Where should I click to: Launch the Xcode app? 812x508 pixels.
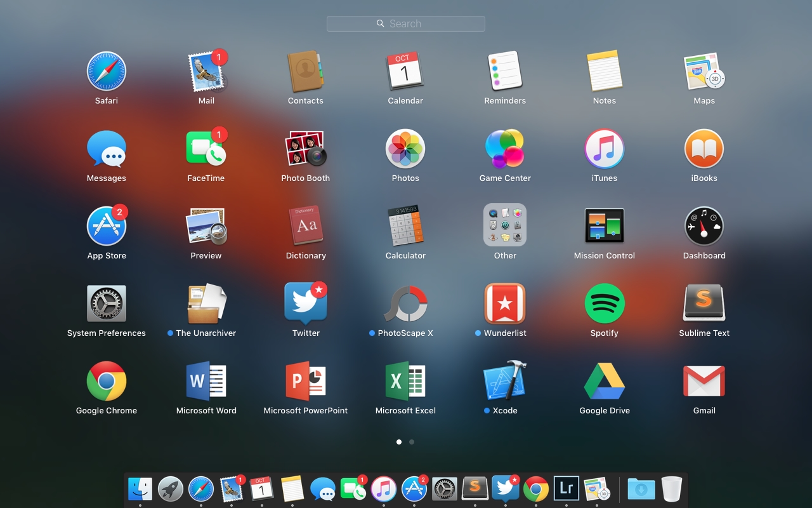click(x=505, y=382)
